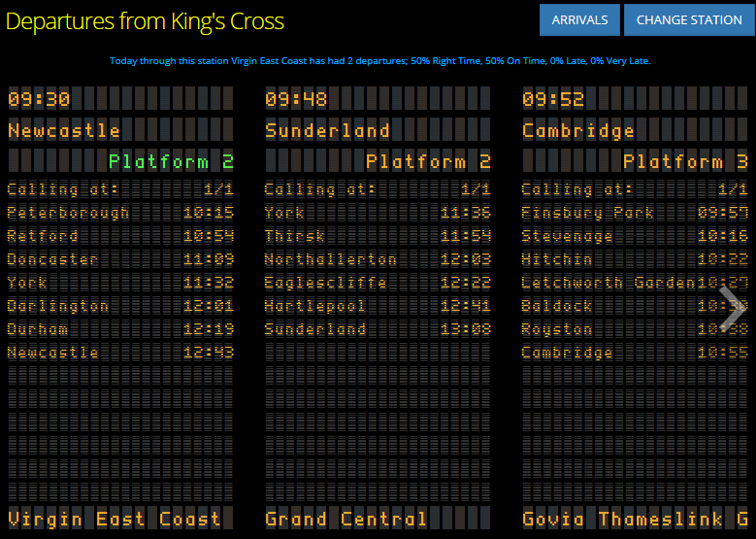Viewport: 756px width, 539px height.
Task: Select the 09:30 departure time
Action: pyautogui.click(x=39, y=99)
